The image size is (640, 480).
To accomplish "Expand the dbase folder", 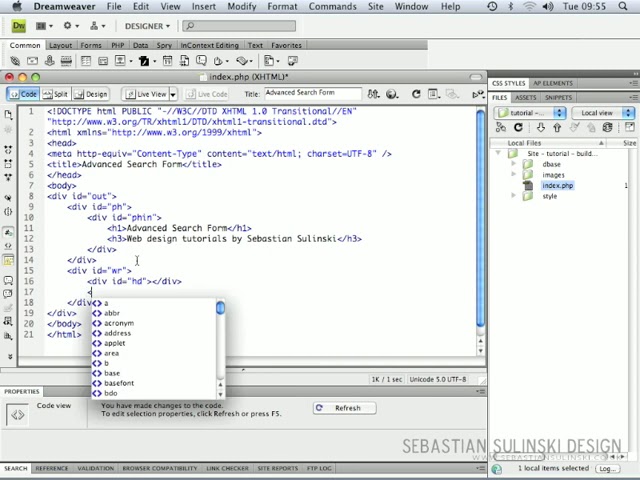I will coord(513,164).
